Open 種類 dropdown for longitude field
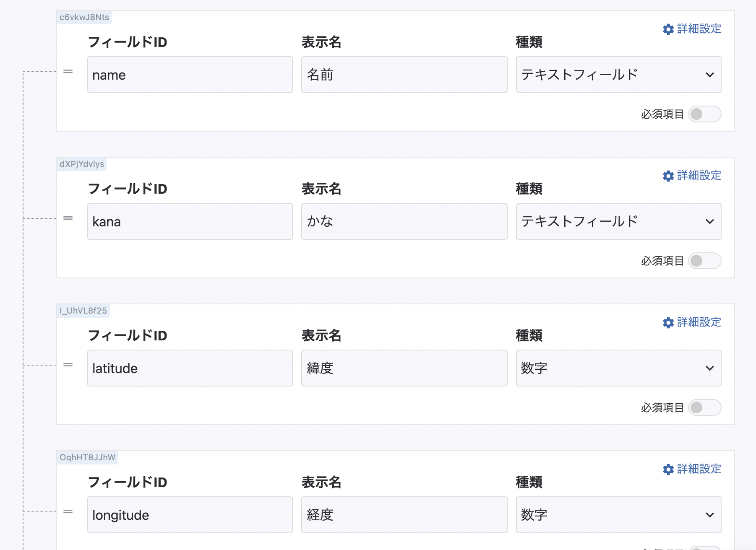 618,515
